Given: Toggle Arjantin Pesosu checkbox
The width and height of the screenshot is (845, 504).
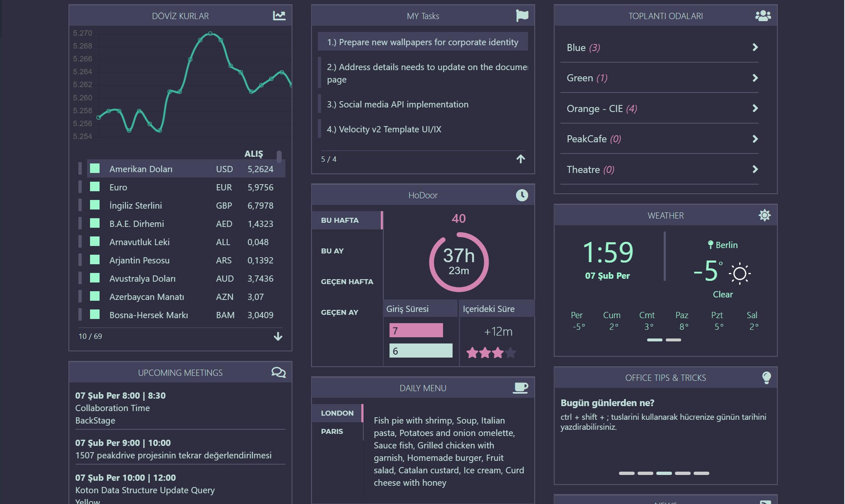Looking at the screenshot, I should (x=95, y=260).
